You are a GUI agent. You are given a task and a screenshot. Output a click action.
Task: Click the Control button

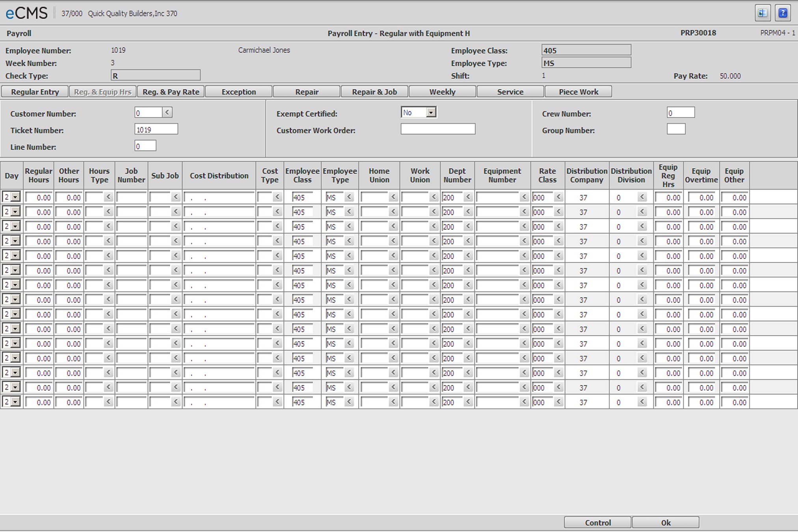click(x=597, y=523)
